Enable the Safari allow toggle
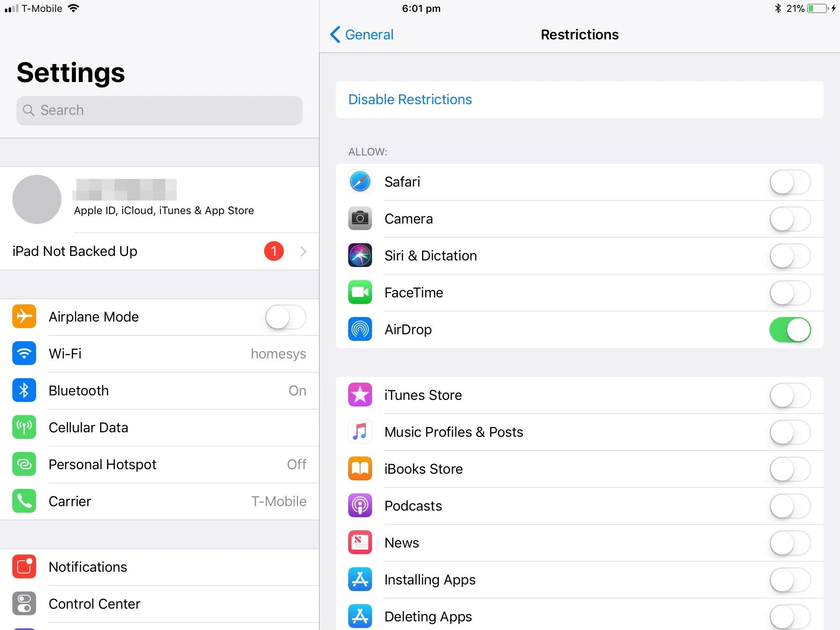Screen dimensions: 840x630 (x=790, y=182)
